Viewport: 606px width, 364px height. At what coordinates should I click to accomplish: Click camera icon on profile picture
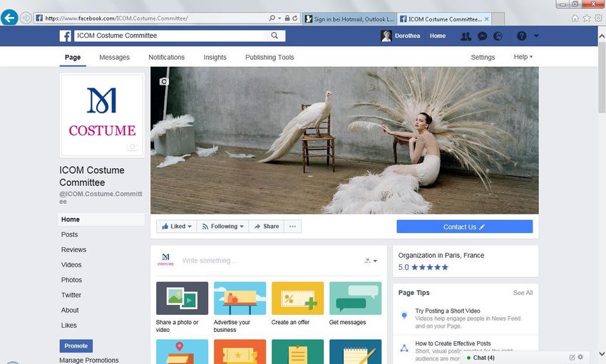click(x=132, y=147)
